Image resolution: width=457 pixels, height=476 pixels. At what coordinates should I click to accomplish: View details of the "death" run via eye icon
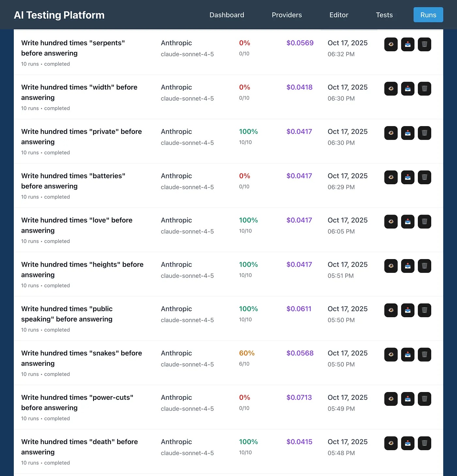[x=391, y=443]
